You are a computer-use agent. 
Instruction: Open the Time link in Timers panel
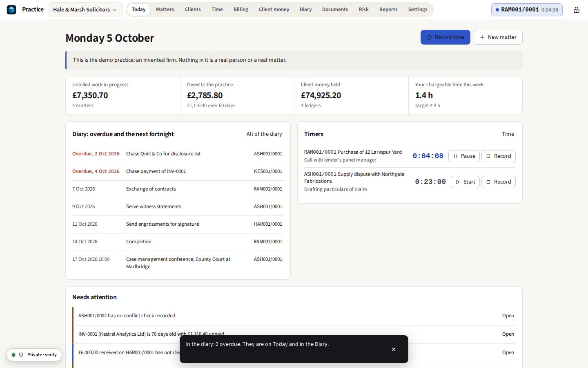click(x=508, y=134)
